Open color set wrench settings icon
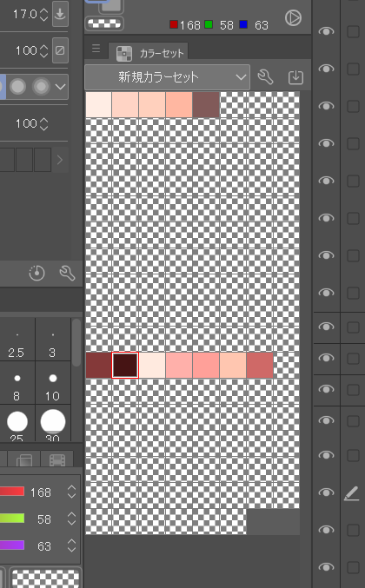The image size is (365, 588). pos(266,77)
